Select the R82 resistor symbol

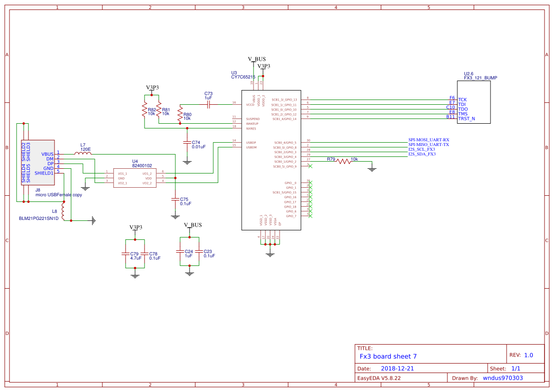coord(145,109)
